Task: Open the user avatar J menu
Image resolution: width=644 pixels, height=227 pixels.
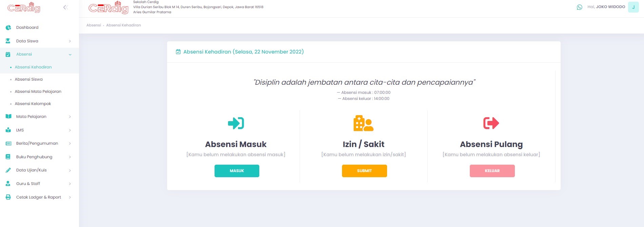Action: point(633,7)
